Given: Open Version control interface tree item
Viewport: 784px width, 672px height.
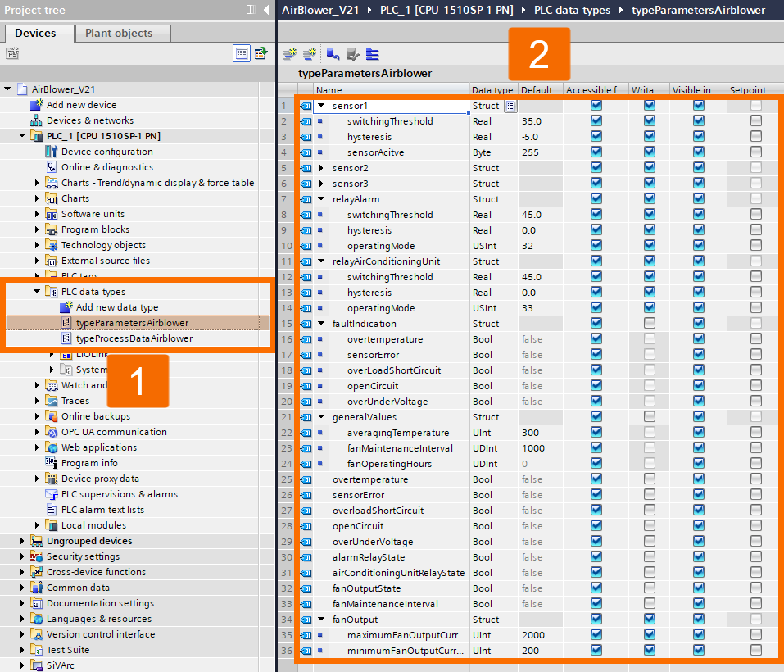Looking at the screenshot, I should coord(101,634).
